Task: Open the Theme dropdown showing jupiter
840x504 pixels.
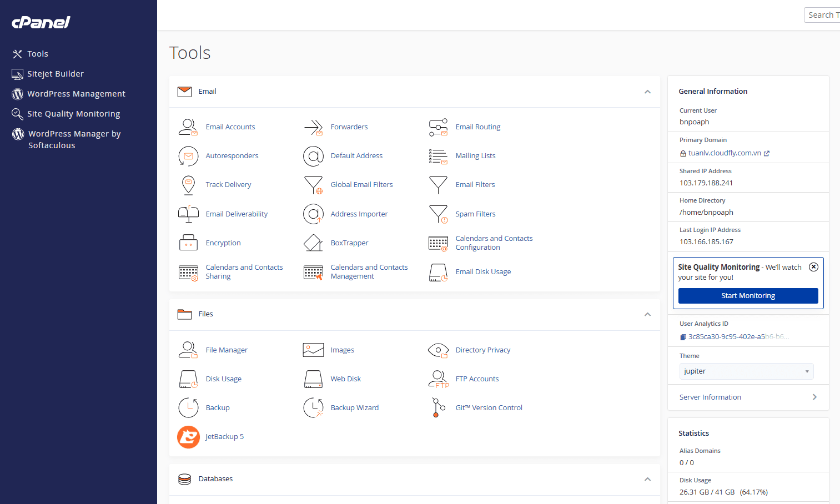Action: click(x=746, y=371)
